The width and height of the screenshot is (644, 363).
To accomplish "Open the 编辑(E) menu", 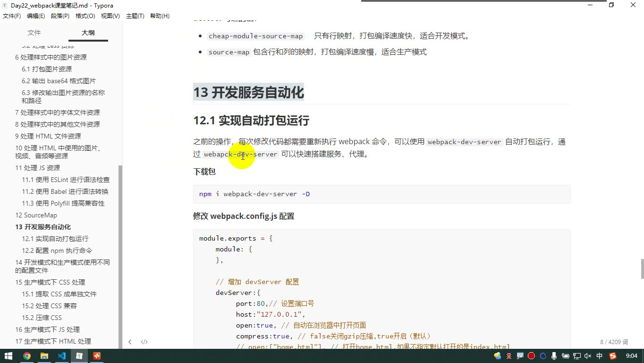I will coord(36,16).
